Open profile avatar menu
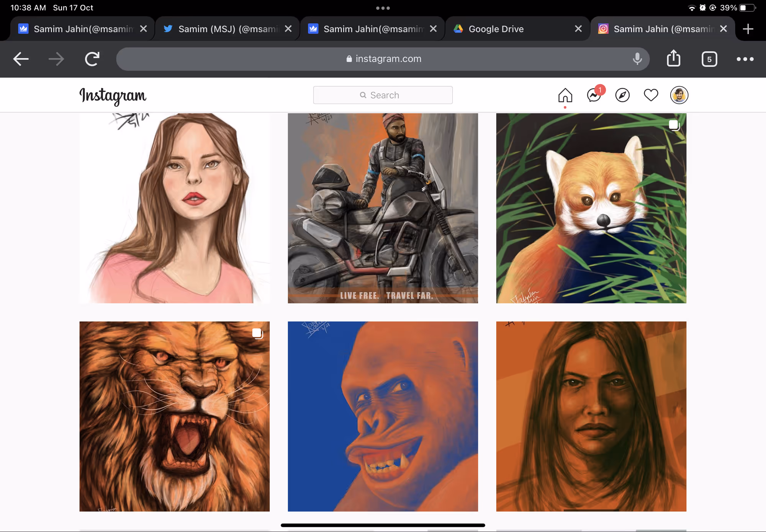 679,95
